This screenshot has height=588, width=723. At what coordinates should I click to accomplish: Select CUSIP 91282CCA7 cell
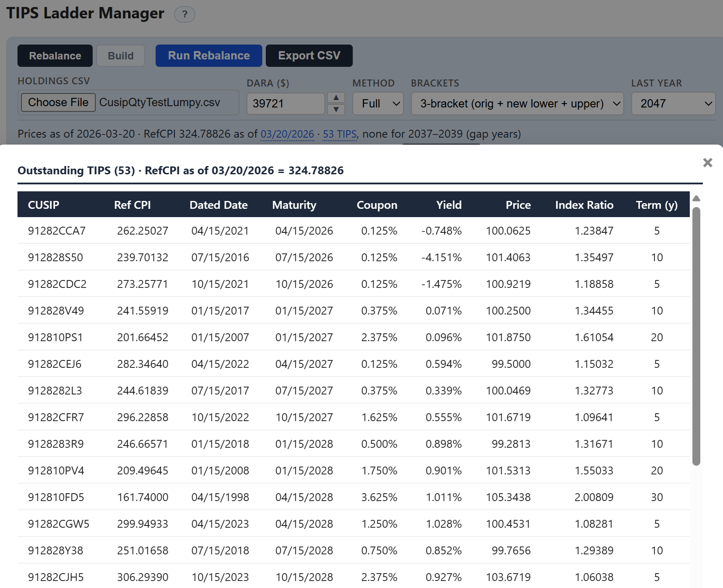click(x=57, y=231)
